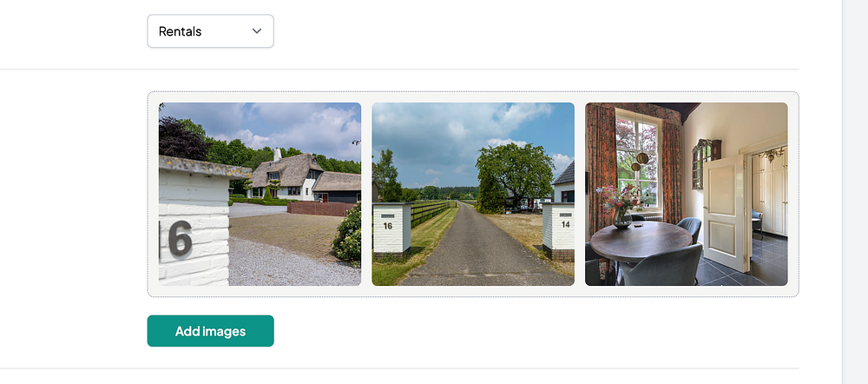This screenshot has height=384, width=868.
Task: Select the gravel driveway photo thumbnail
Action: coord(473,194)
